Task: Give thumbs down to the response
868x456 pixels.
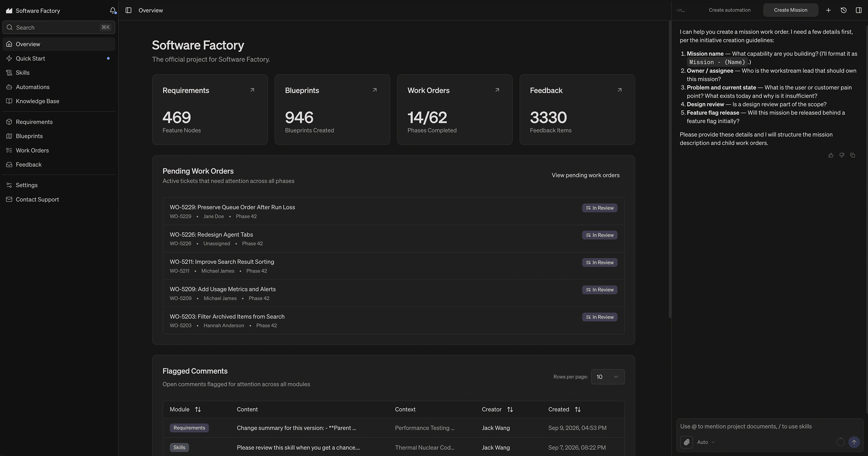Action: pyautogui.click(x=841, y=156)
